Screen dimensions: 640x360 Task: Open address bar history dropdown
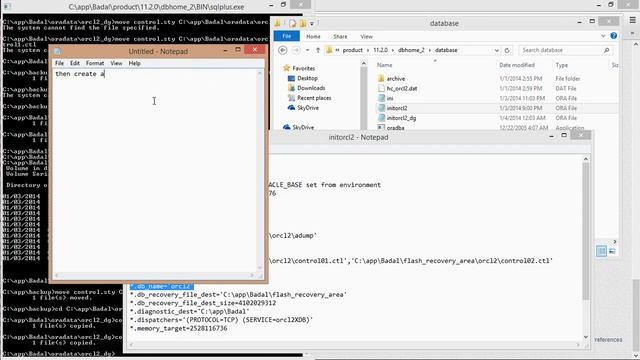coord(497,50)
